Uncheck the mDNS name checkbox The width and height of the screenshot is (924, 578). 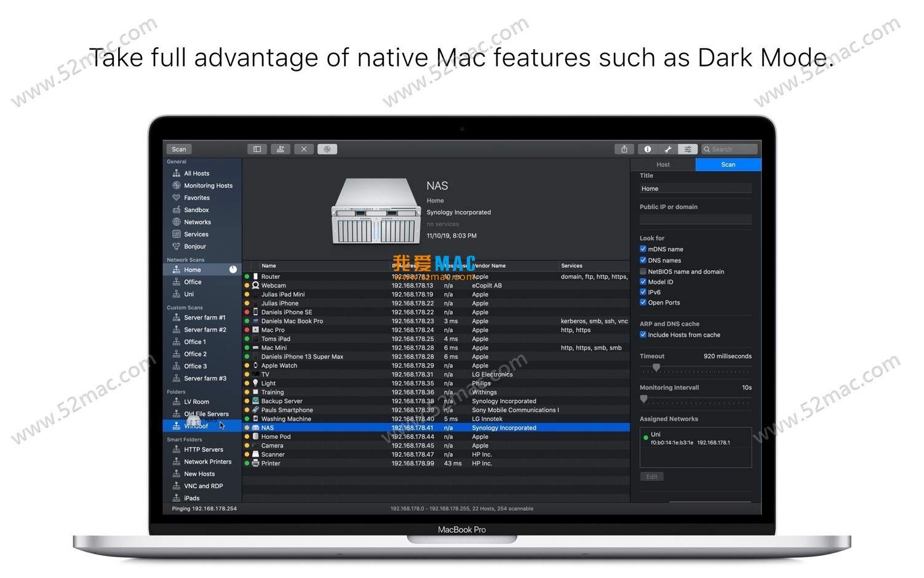643,249
